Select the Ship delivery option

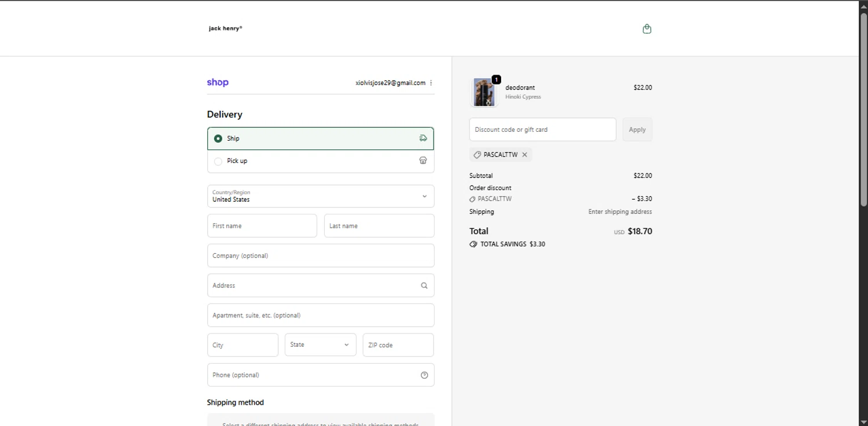[321, 139]
